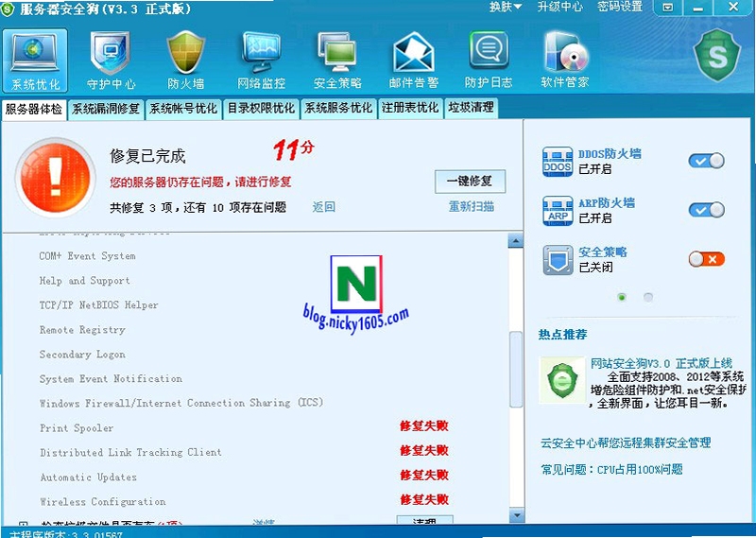Open the title bar menu dropdown button
The image size is (756, 538).
[668, 8]
